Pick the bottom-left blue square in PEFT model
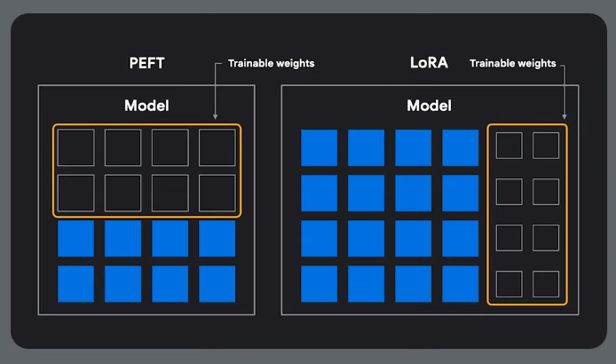Viewport: 616px width, 364px height. pyautogui.click(x=75, y=283)
